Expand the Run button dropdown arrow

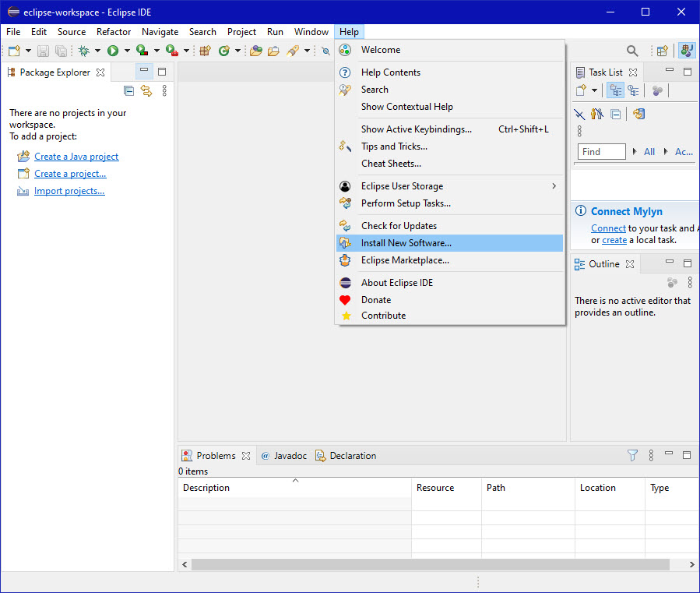[x=126, y=51]
